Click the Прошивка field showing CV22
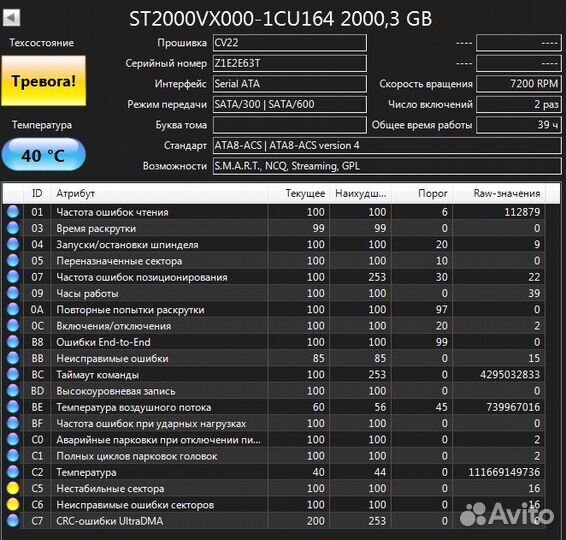The height and width of the screenshot is (540, 566). (290, 43)
